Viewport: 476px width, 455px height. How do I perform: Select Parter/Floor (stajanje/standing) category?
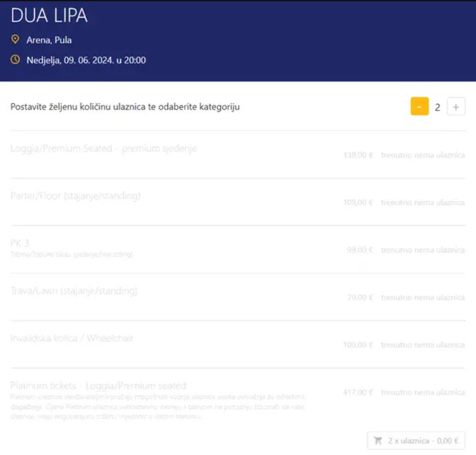[x=238, y=202]
